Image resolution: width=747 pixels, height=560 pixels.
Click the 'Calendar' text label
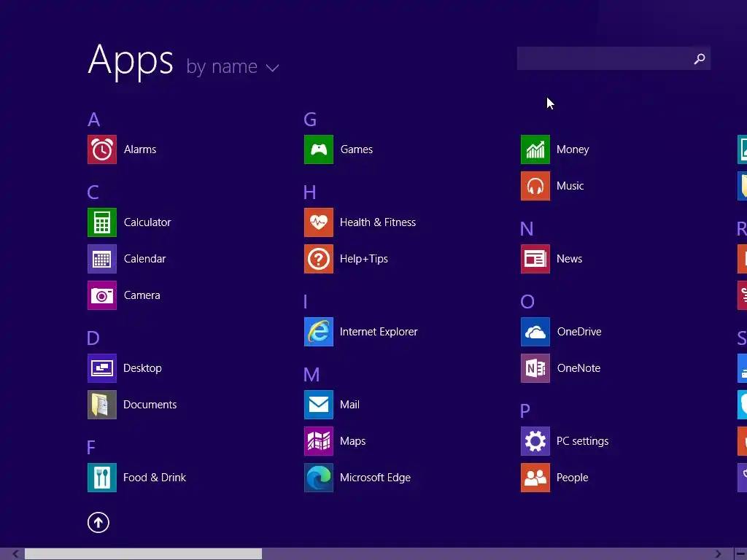tap(145, 259)
